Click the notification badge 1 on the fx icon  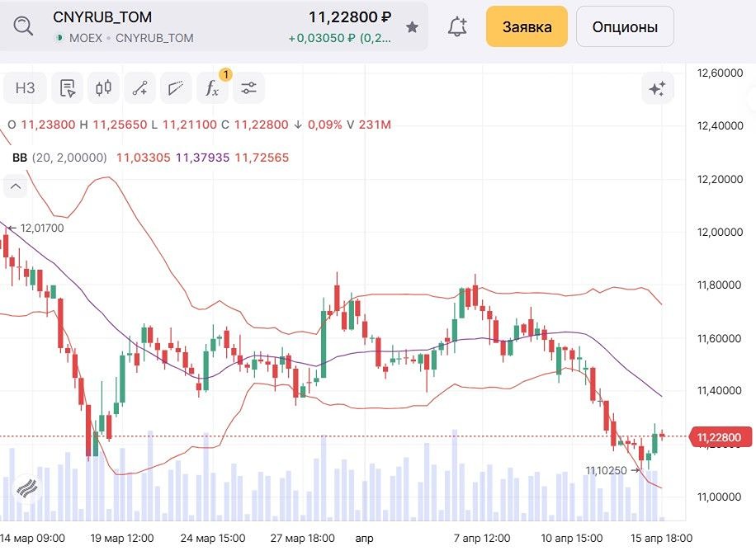[225, 75]
